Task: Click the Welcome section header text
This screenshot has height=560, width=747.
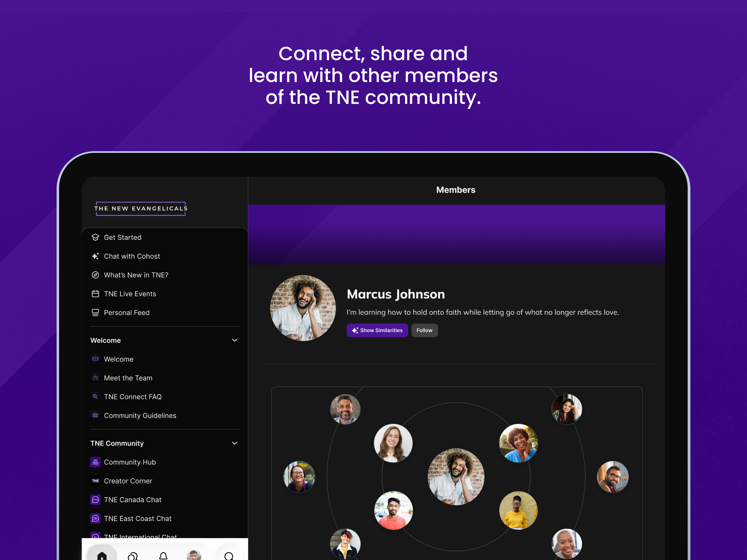Action: [x=106, y=340]
